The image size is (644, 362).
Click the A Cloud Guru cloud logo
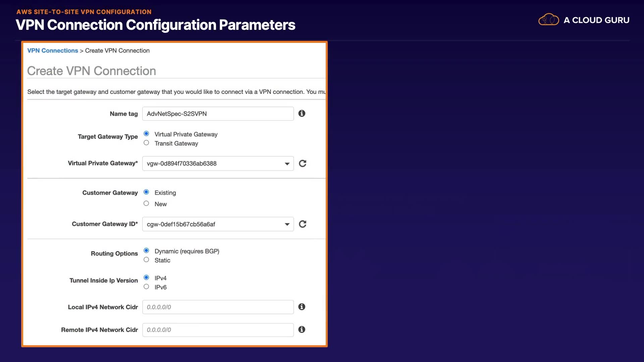(x=548, y=20)
